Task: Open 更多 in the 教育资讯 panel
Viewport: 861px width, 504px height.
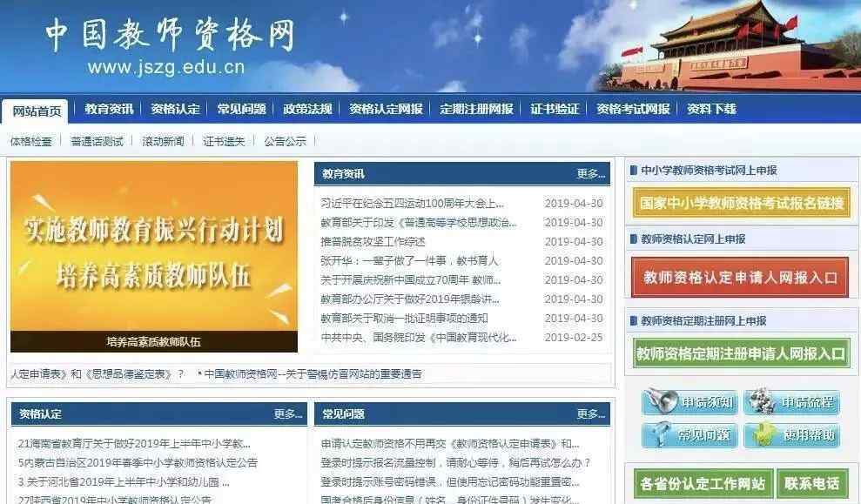Action: [590, 174]
